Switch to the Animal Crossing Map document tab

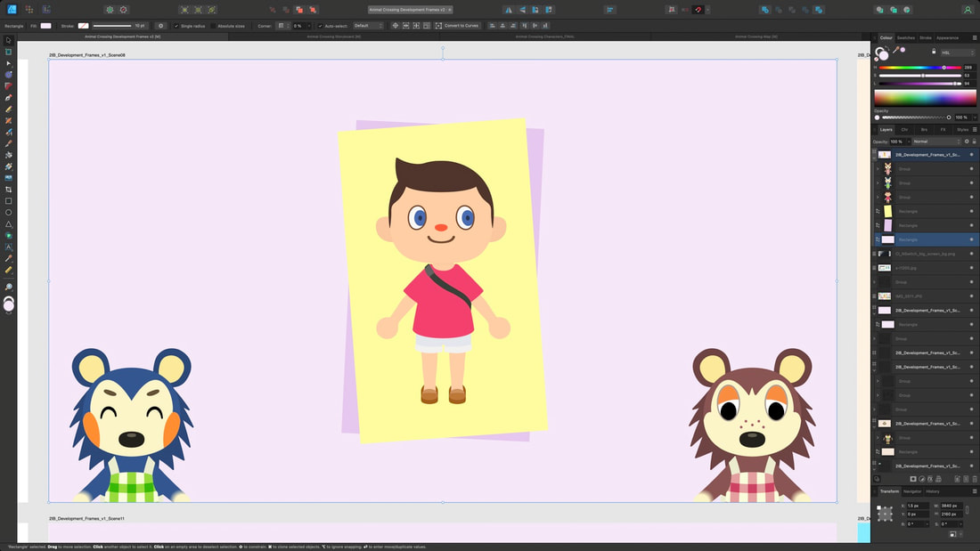[x=756, y=36]
